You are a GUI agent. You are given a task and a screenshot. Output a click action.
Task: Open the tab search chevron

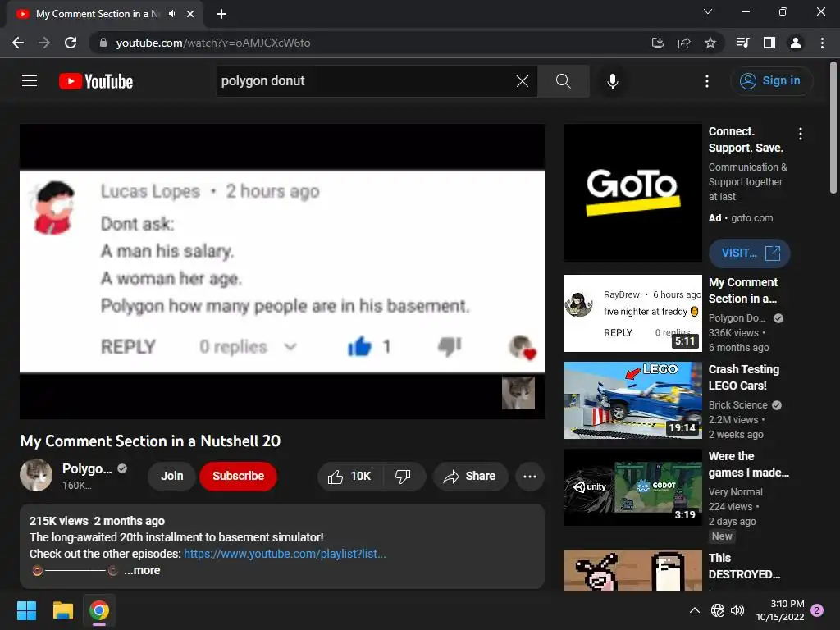click(708, 11)
